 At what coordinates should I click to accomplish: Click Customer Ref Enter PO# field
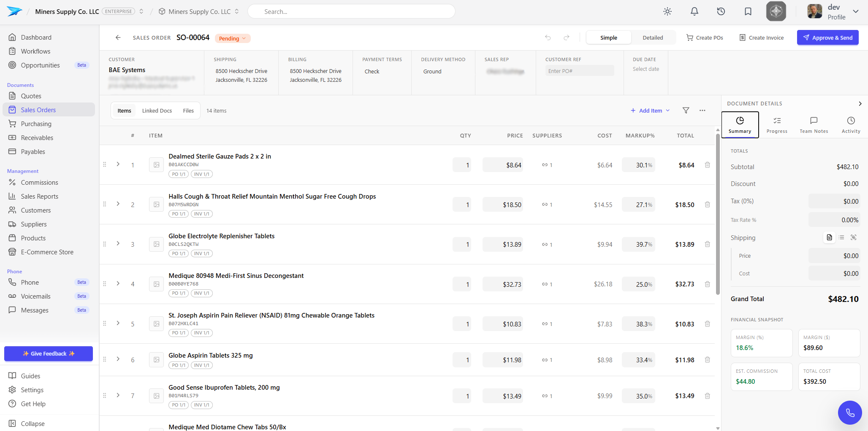pos(579,71)
